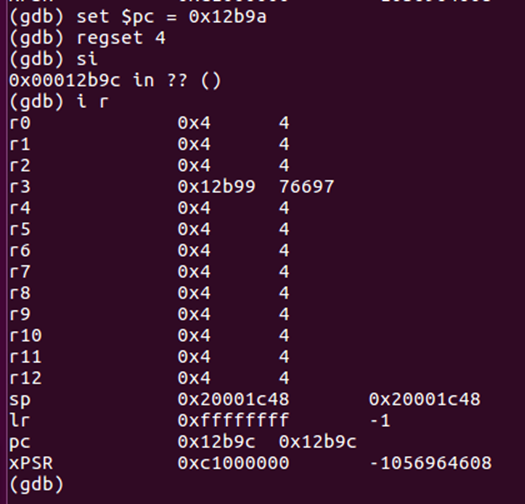Click the 'set $pc = 0x12b9a' command line
525x504 pixels.
click(138, 17)
